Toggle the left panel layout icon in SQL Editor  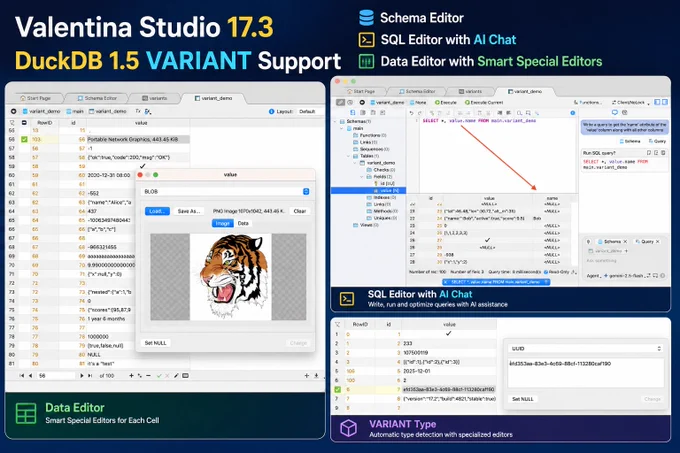[x=657, y=102]
